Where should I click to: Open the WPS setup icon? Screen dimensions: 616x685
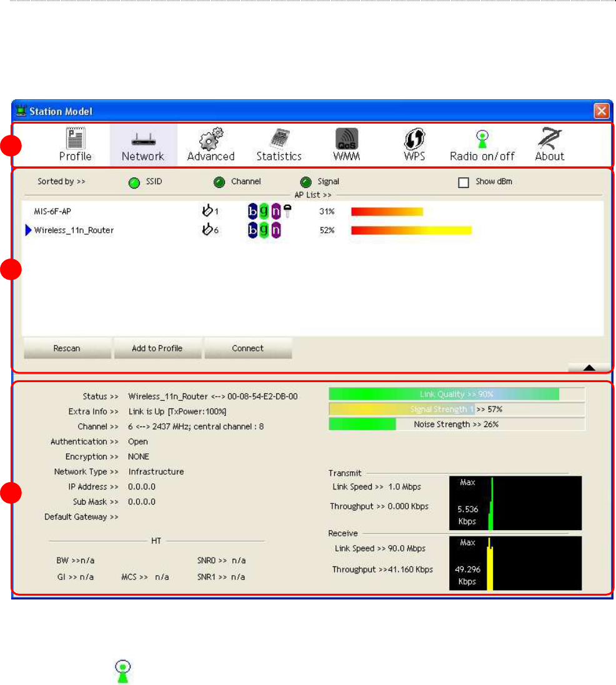click(x=414, y=139)
